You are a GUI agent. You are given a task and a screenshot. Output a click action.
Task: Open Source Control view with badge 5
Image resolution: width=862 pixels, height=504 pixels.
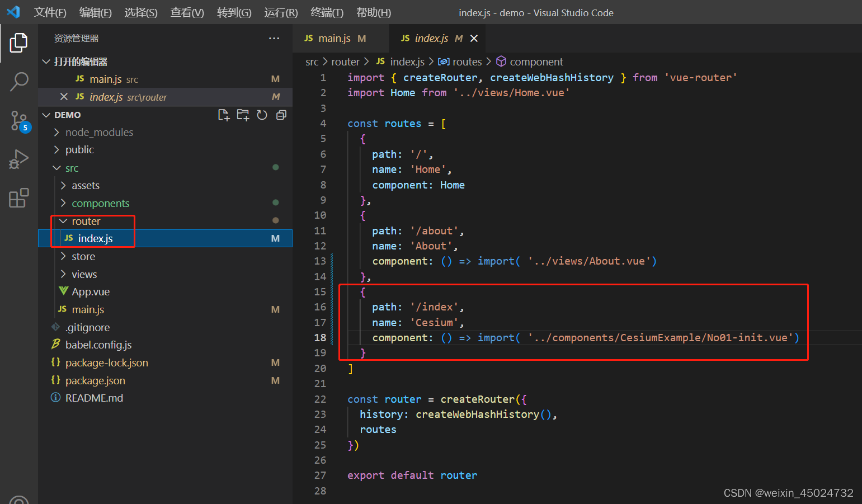(20, 121)
